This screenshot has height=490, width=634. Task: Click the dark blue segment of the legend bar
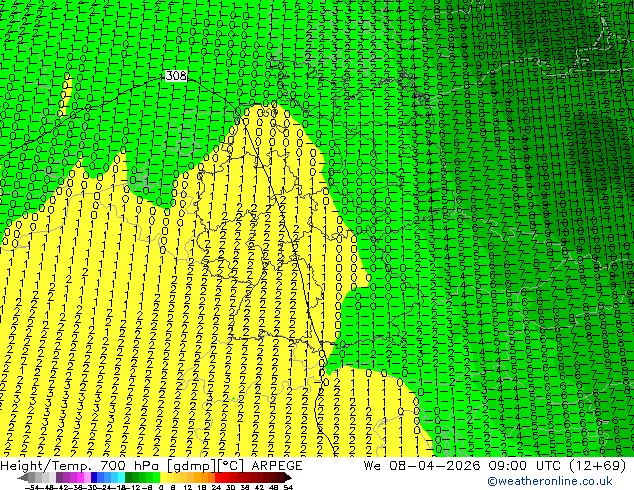[x=94, y=477]
